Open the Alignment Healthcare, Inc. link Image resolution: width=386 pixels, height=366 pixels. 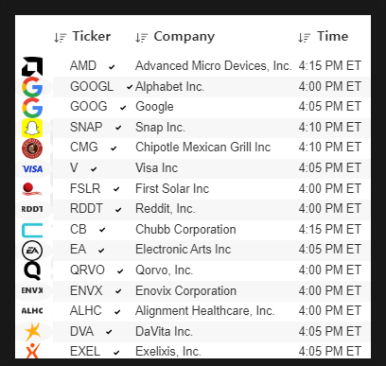tap(205, 311)
